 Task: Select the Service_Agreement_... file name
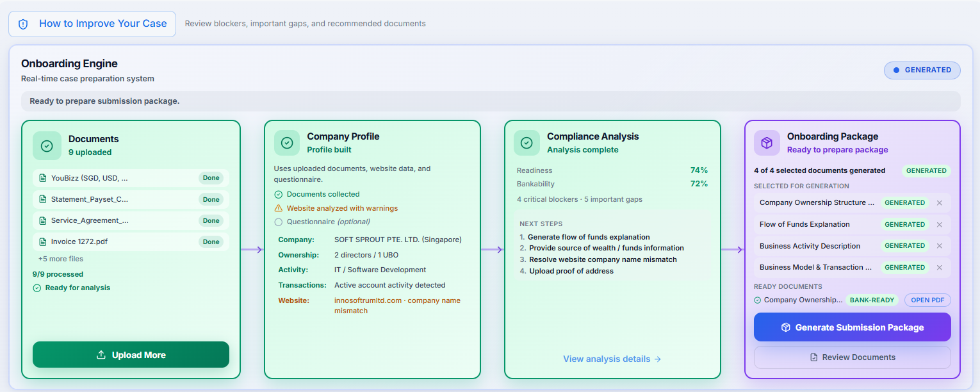pyautogui.click(x=90, y=220)
